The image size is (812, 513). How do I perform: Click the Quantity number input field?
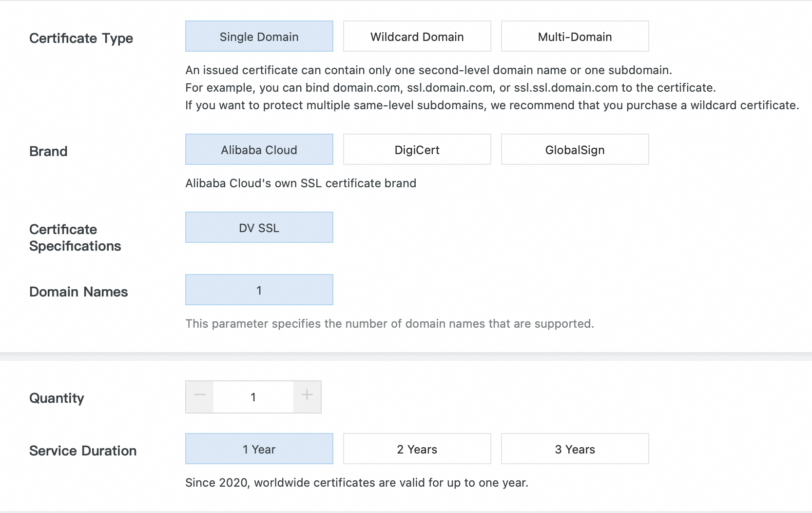click(x=253, y=397)
